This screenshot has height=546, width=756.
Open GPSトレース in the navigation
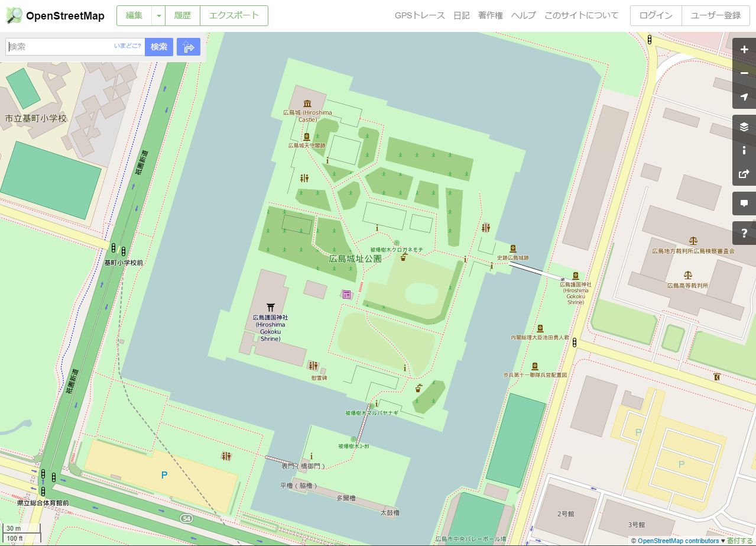point(420,15)
